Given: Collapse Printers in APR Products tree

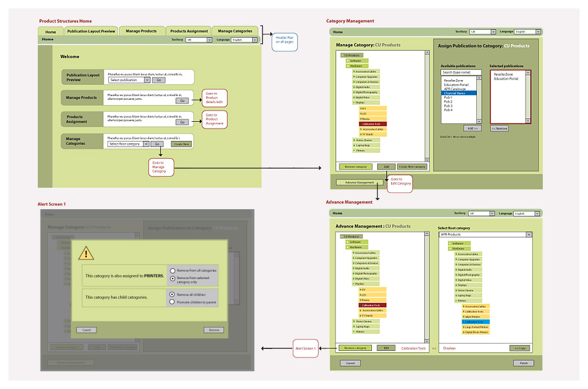Looking at the screenshot, I should (x=457, y=300).
